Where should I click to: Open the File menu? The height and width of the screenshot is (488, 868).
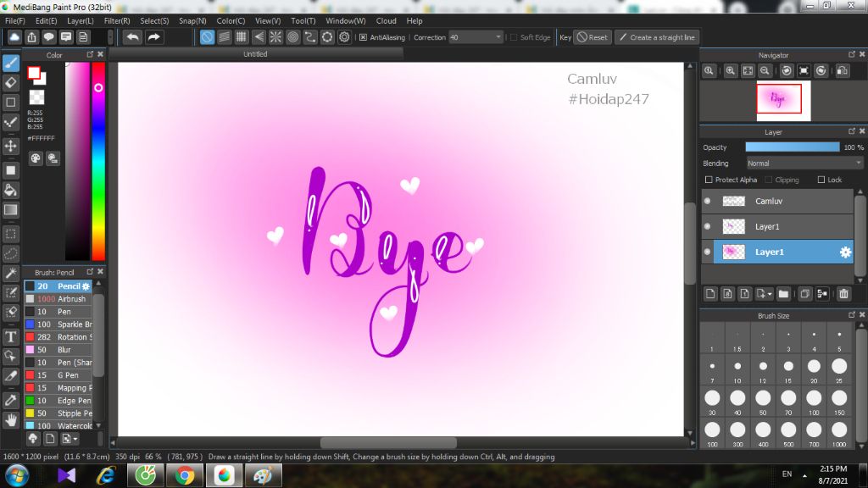pyautogui.click(x=14, y=21)
